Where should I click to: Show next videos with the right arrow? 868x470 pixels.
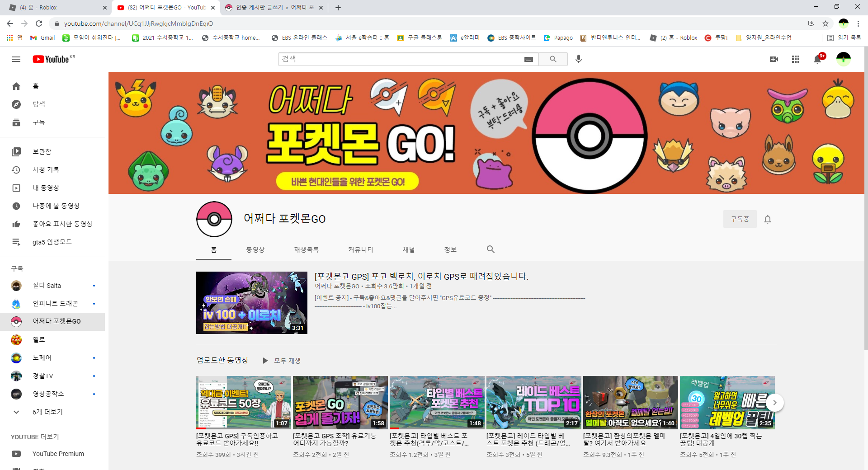(x=774, y=403)
